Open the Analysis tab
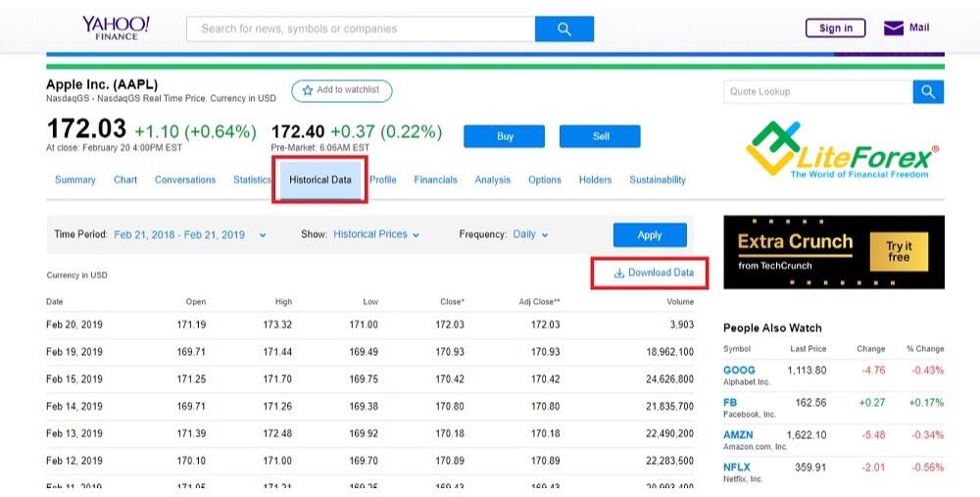 [493, 180]
